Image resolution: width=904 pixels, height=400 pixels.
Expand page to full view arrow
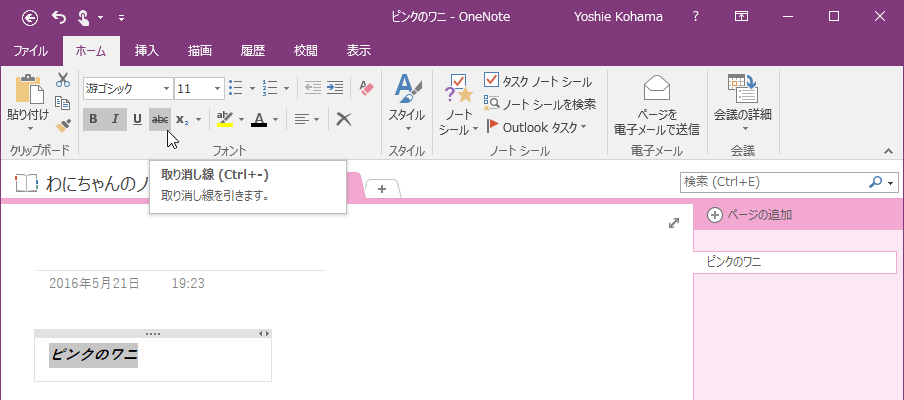pos(673,223)
